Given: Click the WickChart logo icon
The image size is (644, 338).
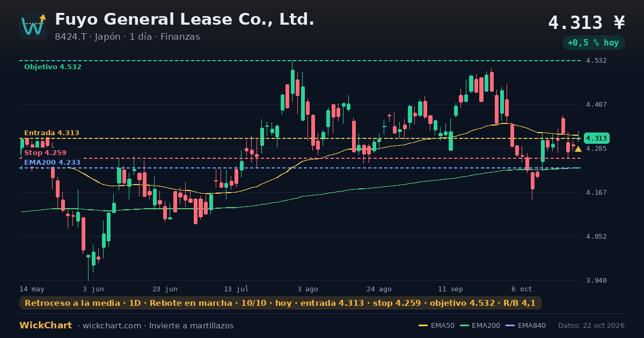Looking at the screenshot, I should [33, 26].
